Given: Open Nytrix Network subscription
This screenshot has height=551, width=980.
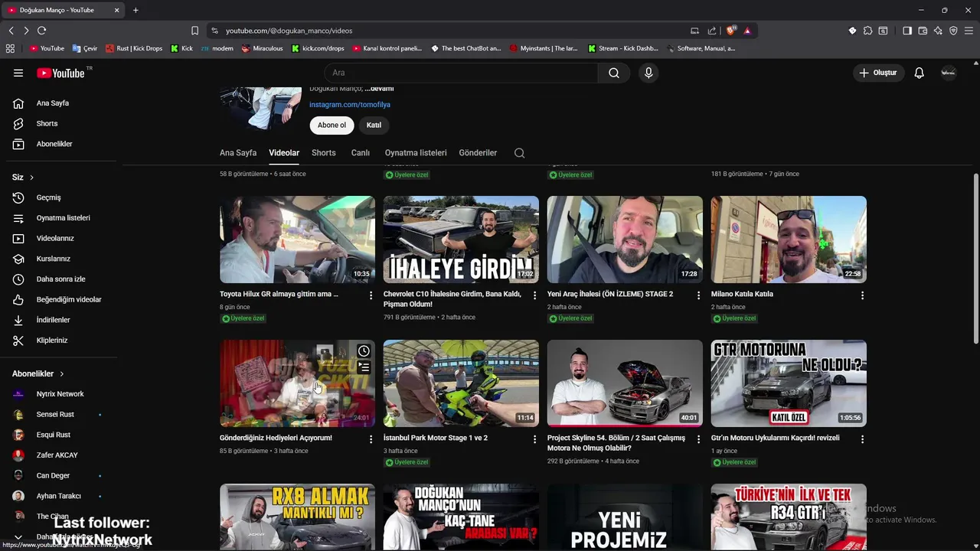Looking at the screenshot, I should [x=61, y=394].
